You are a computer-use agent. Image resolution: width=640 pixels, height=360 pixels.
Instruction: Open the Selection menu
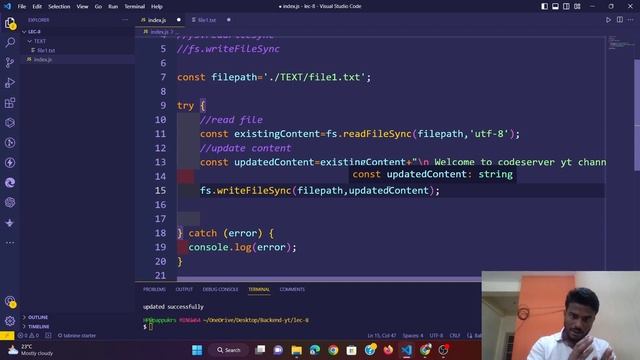click(x=59, y=7)
